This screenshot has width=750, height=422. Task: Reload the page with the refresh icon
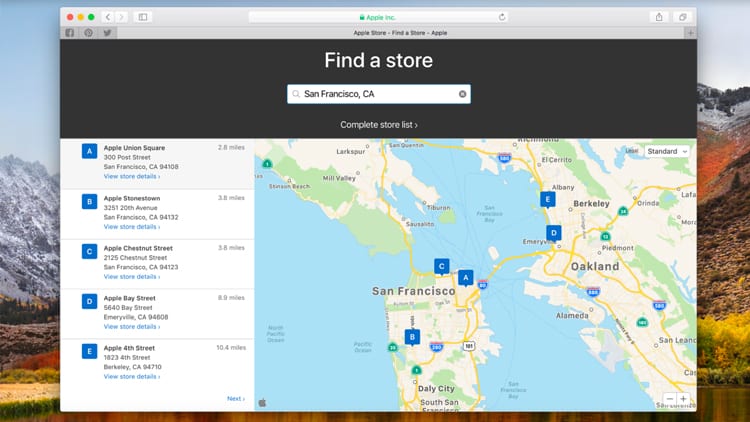[502, 17]
